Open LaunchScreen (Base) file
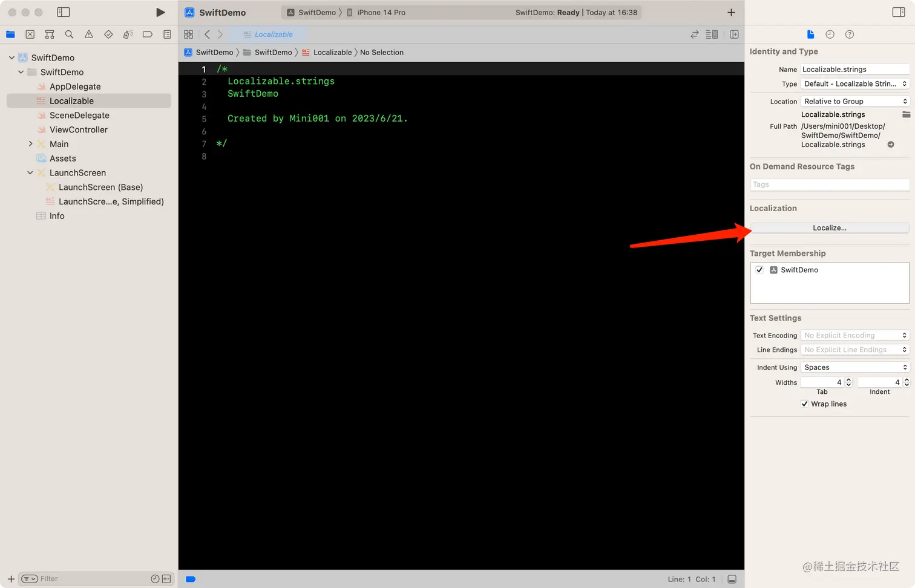Image resolution: width=915 pixels, height=588 pixels. 100,187
